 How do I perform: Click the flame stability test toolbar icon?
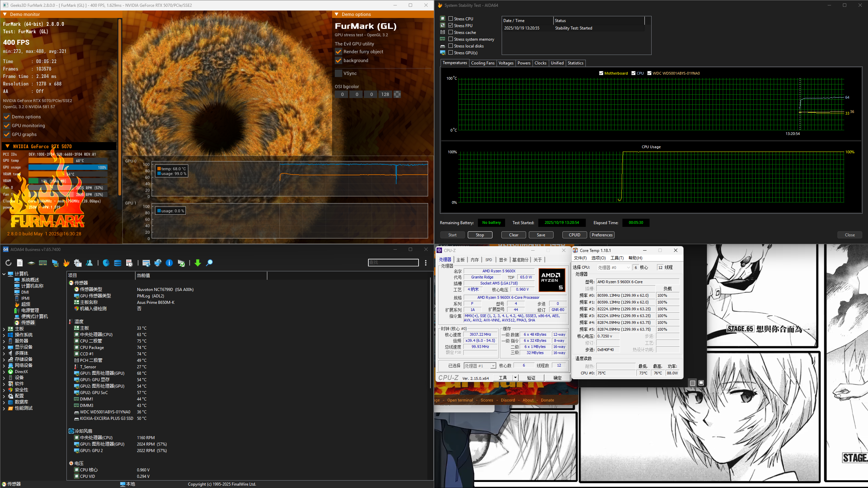(x=66, y=263)
